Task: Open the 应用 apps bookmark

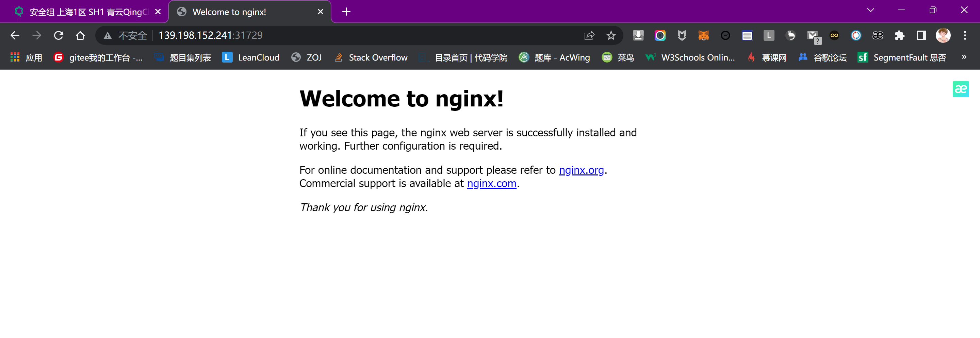Action: (x=26, y=57)
